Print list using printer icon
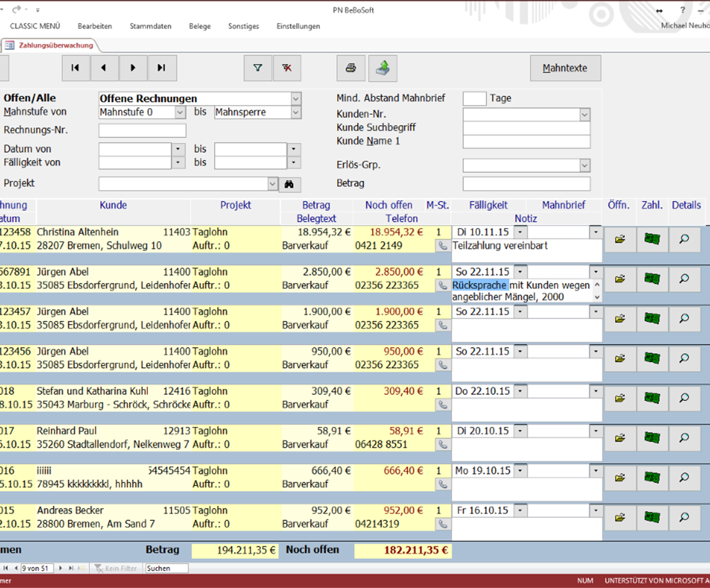 pyautogui.click(x=351, y=68)
